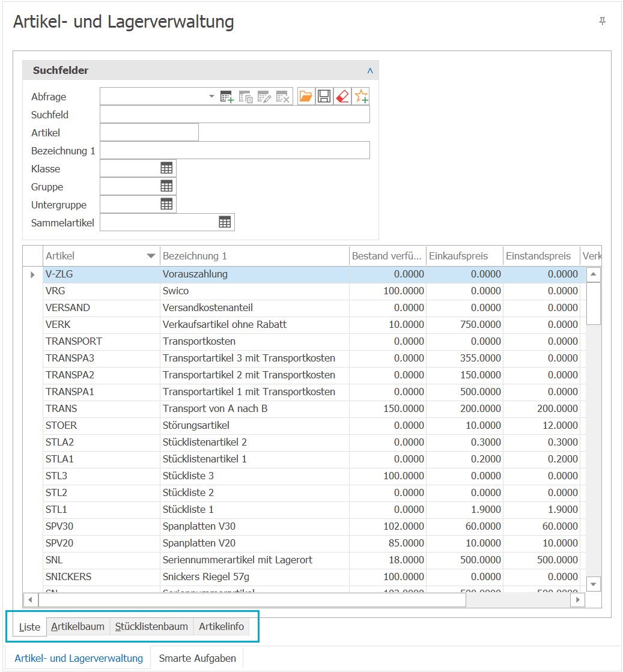Click the copy query icon
Image resolution: width=623 pixels, height=672 pixels.
coord(246,97)
